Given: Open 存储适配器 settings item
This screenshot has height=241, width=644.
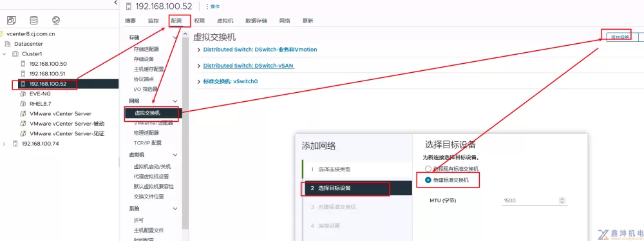Looking at the screenshot, I should pos(146,49).
